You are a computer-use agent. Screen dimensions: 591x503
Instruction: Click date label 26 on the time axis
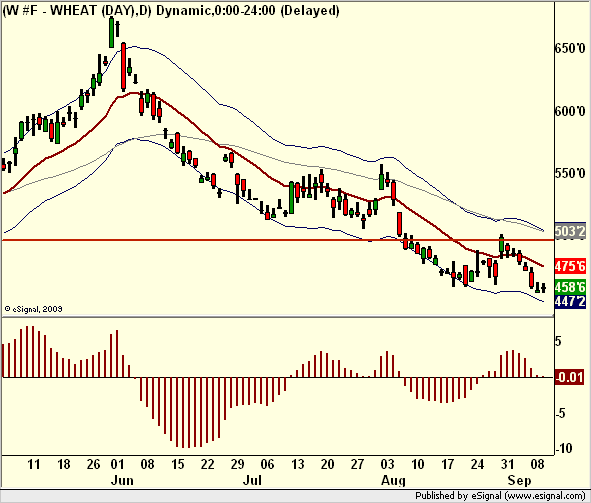click(x=93, y=464)
